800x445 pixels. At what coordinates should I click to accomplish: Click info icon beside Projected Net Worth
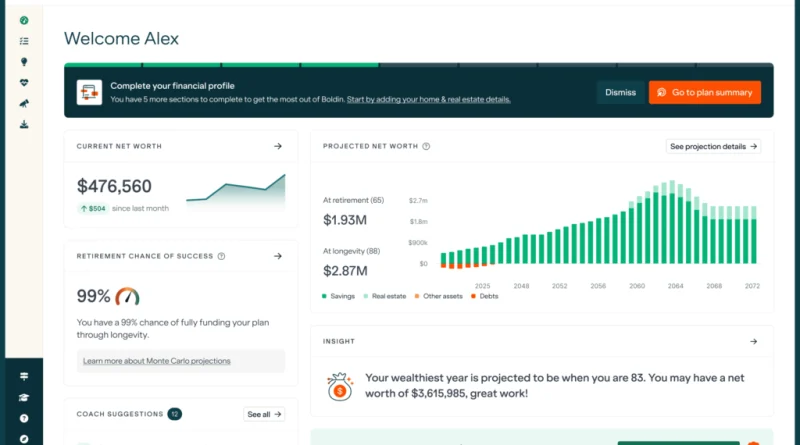click(426, 146)
